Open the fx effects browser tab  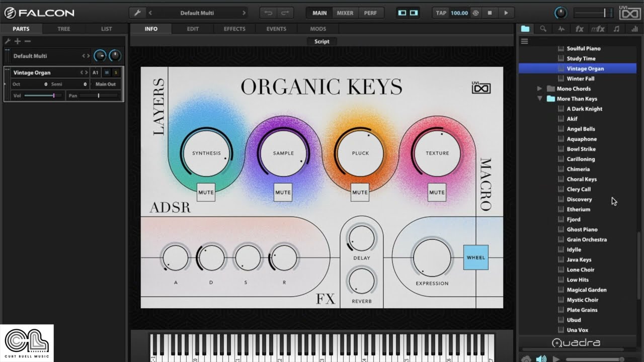pos(580,29)
